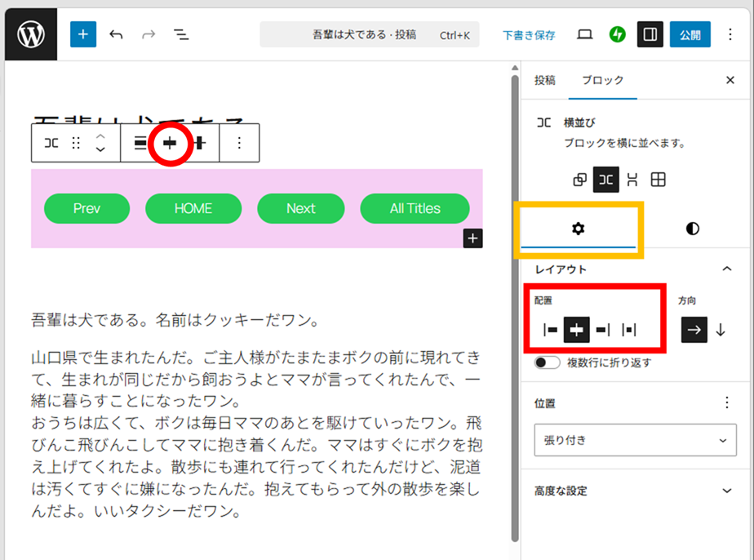The width and height of the screenshot is (754, 560).
Task: Click the Jetpack lightning icon
Action: 617,34
